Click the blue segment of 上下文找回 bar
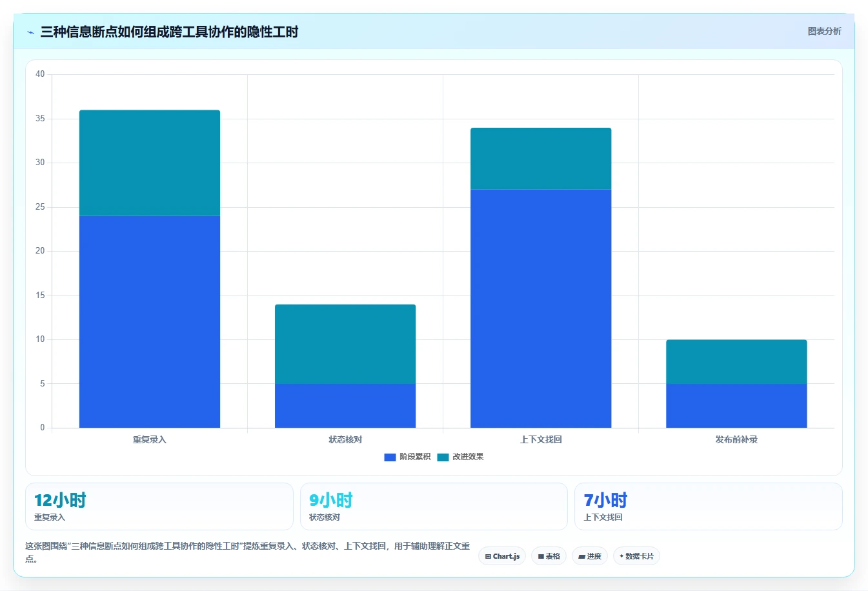 tap(541, 308)
